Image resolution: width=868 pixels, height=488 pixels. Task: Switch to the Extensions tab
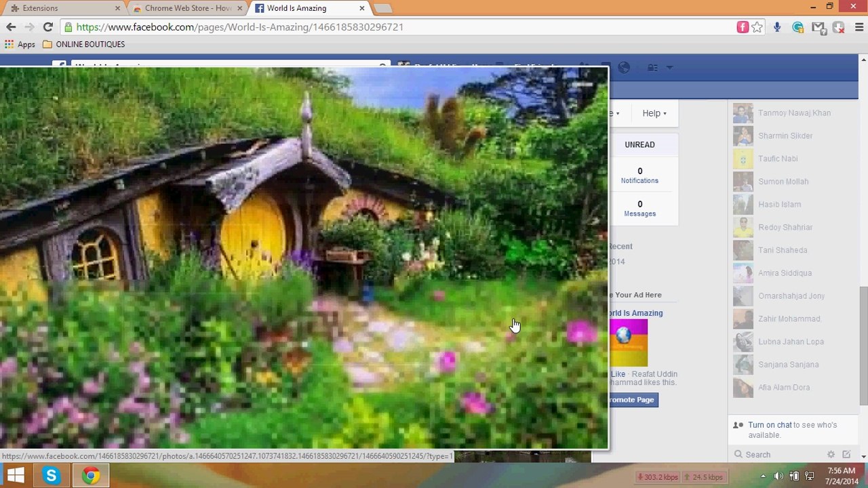coord(64,8)
